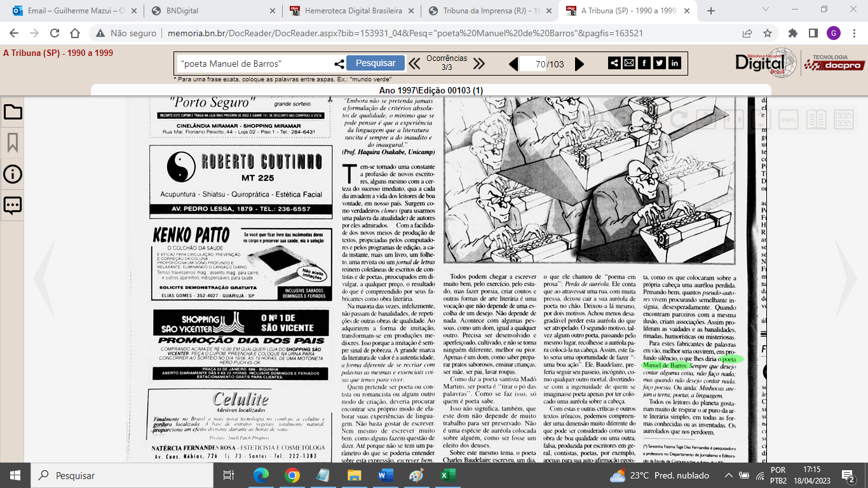Select the A Tribuna (SP) 1990 a 1999 tab
The image size is (868, 488).
click(627, 11)
